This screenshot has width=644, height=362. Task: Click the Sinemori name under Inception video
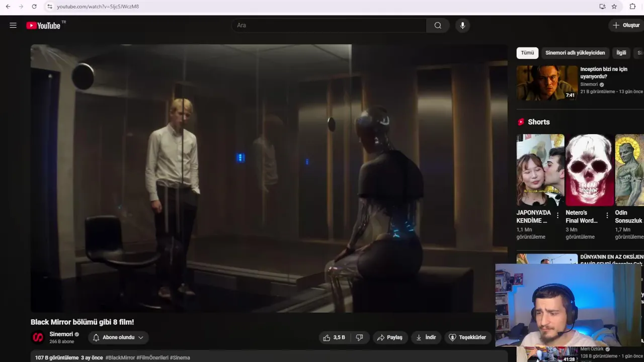coord(589,84)
